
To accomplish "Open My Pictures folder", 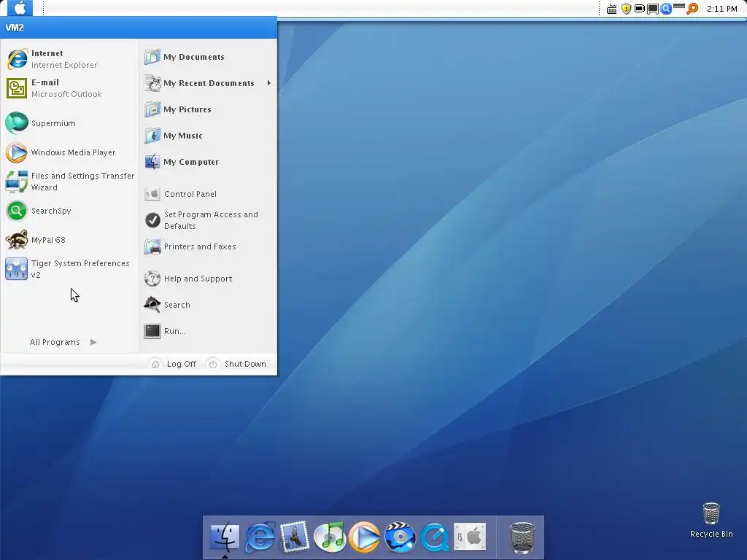I will pos(208,109).
